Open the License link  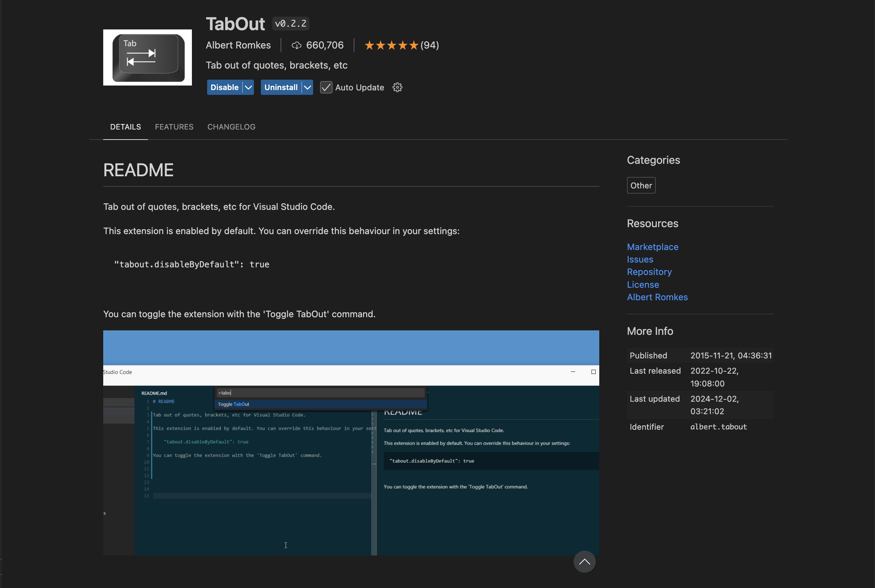[643, 285]
